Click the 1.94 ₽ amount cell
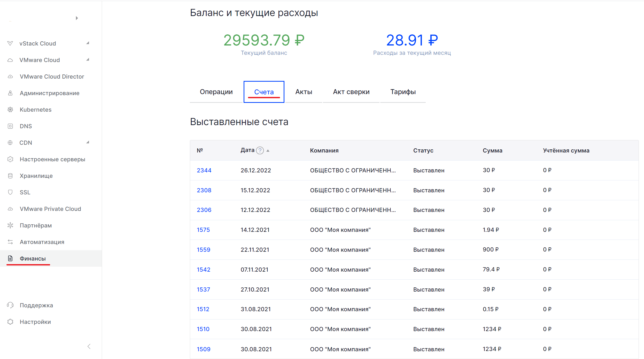The height and width of the screenshot is (359, 644). point(491,230)
